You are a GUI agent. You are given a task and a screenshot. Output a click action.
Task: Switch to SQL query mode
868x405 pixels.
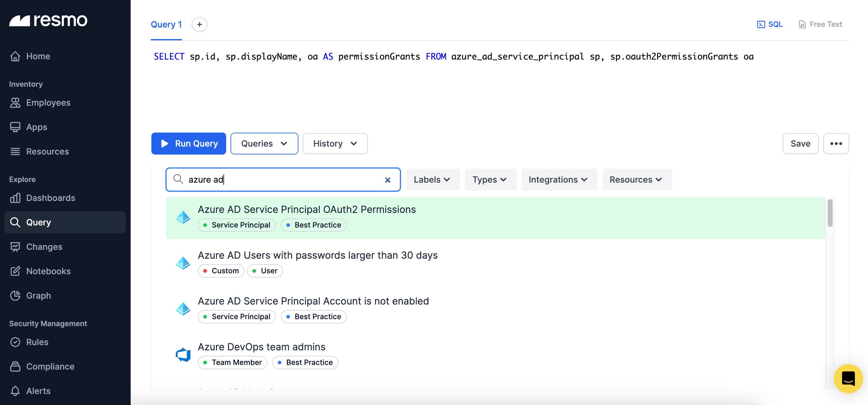[x=770, y=24]
